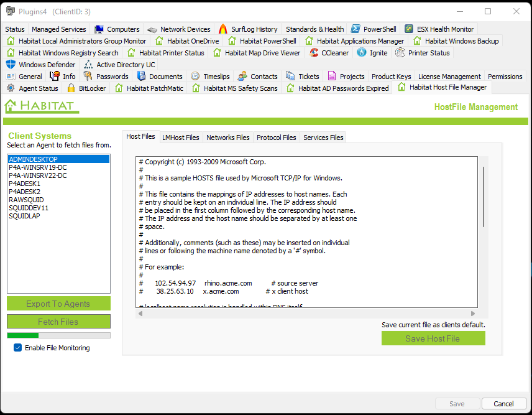Click the Cancel button
The height and width of the screenshot is (415, 532).
503,403
